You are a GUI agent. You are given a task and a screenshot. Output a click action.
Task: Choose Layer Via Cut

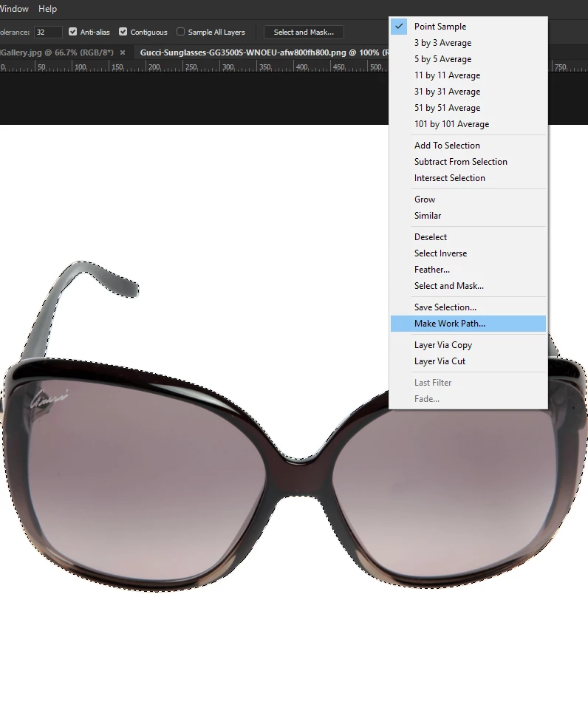(468, 361)
